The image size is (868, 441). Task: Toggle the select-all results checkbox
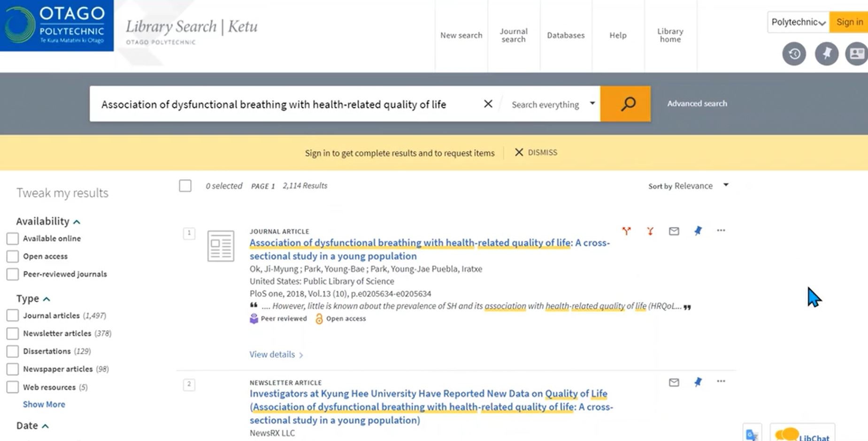[185, 186]
